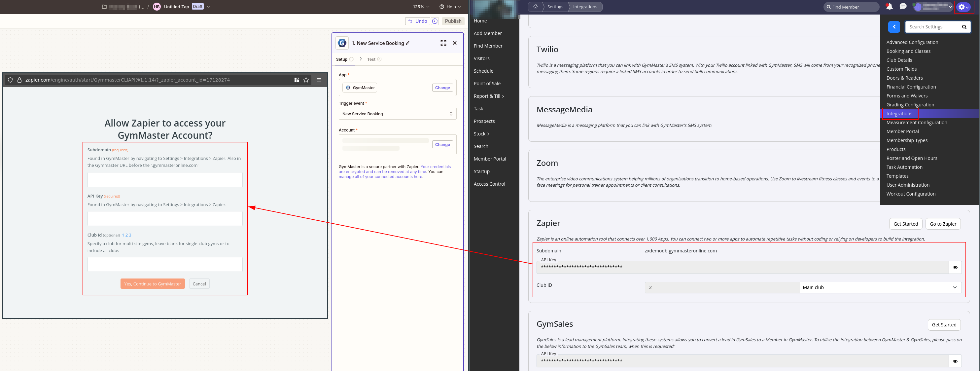
Task: Expand the step panel to fullscreen
Action: pyautogui.click(x=443, y=43)
